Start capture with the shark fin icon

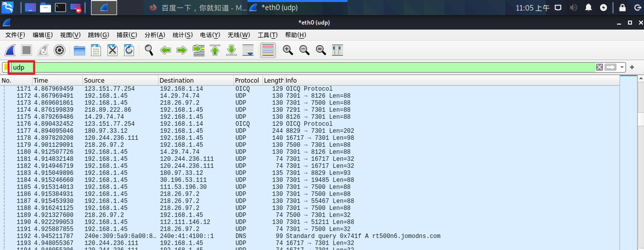pos(10,51)
